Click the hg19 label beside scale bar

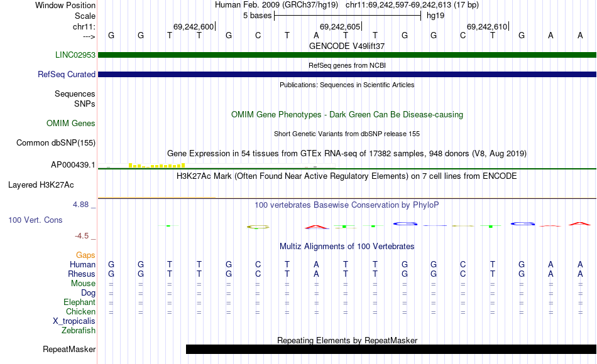pyautogui.click(x=435, y=16)
